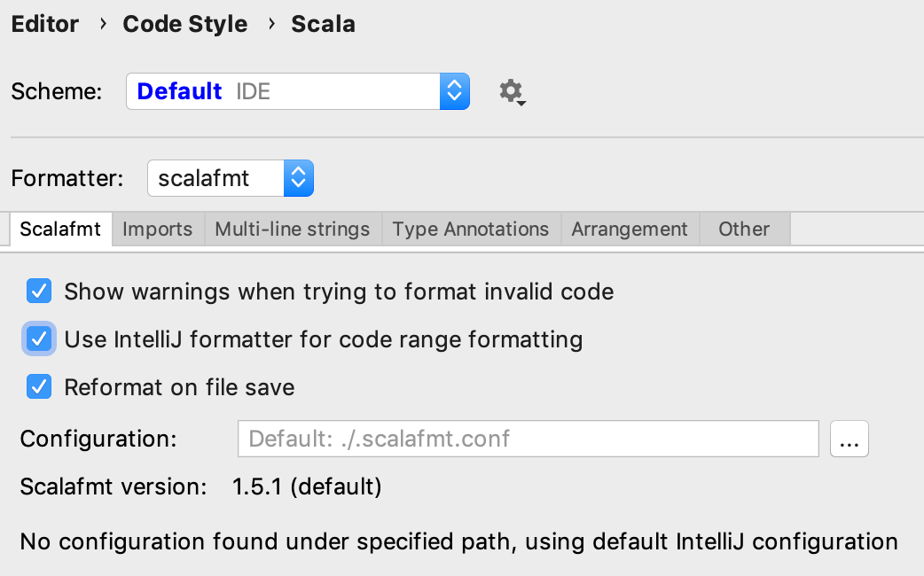Uncheck 'Use IntelliJ formatter for code range formatting'
Screen dimensions: 924x576
point(39,339)
